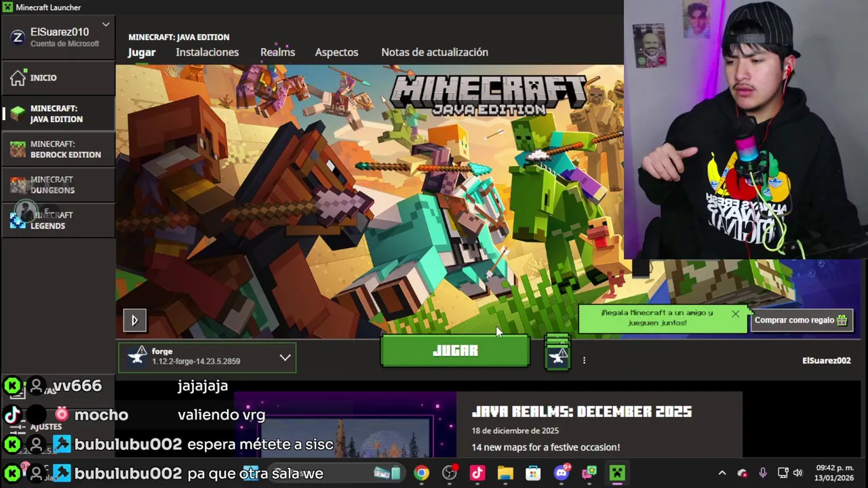868x488 pixels.
Task: Open Notas de actualización tab
Action: (435, 52)
